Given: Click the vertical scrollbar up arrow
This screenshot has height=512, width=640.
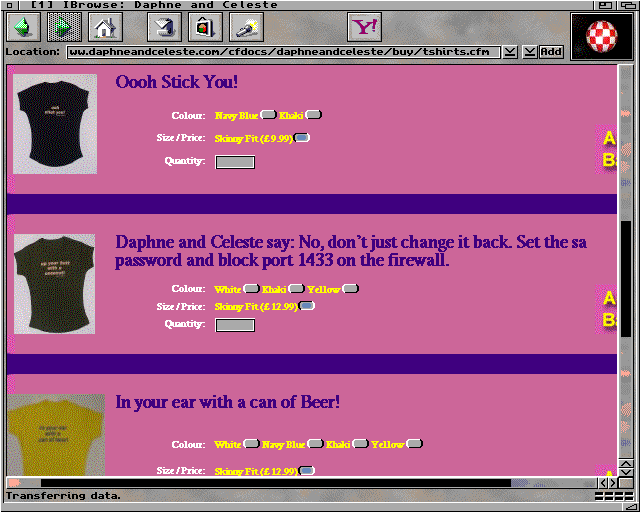Looking at the screenshot, I should tap(626, 463).
